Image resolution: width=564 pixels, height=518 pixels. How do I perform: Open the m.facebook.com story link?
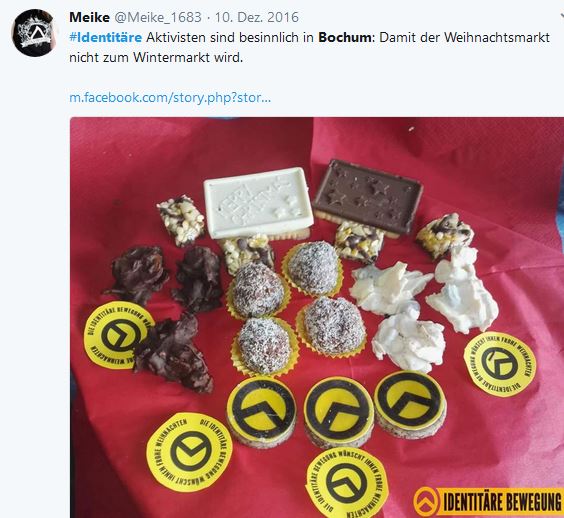170,97
